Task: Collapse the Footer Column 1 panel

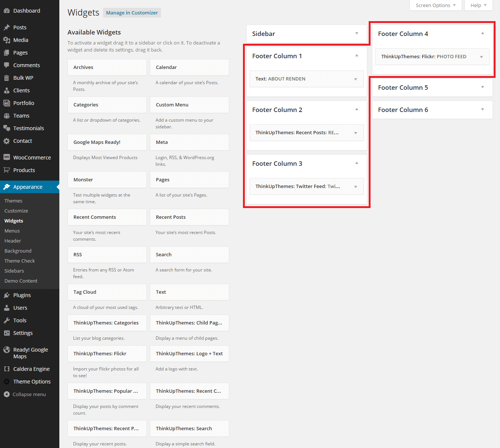Action: [x=356, y=56]
